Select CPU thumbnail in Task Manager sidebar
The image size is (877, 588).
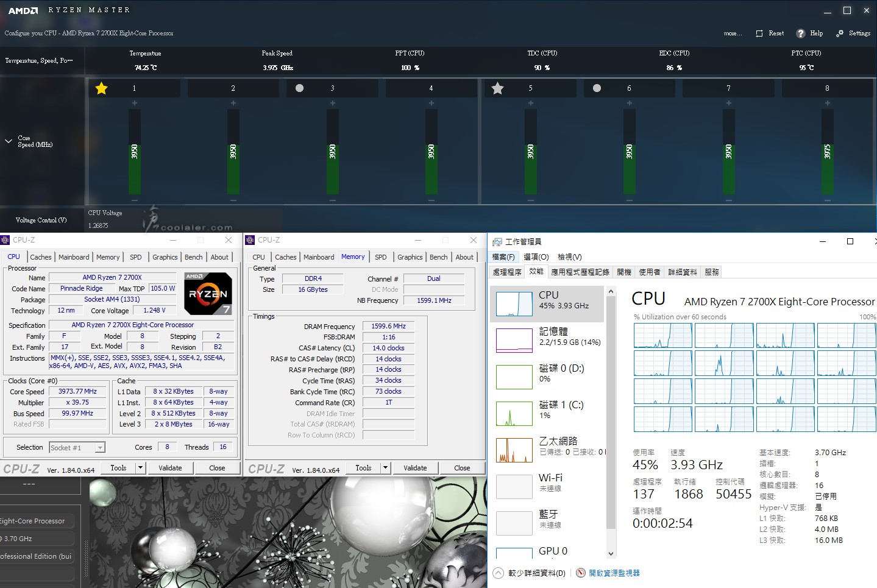514,303
